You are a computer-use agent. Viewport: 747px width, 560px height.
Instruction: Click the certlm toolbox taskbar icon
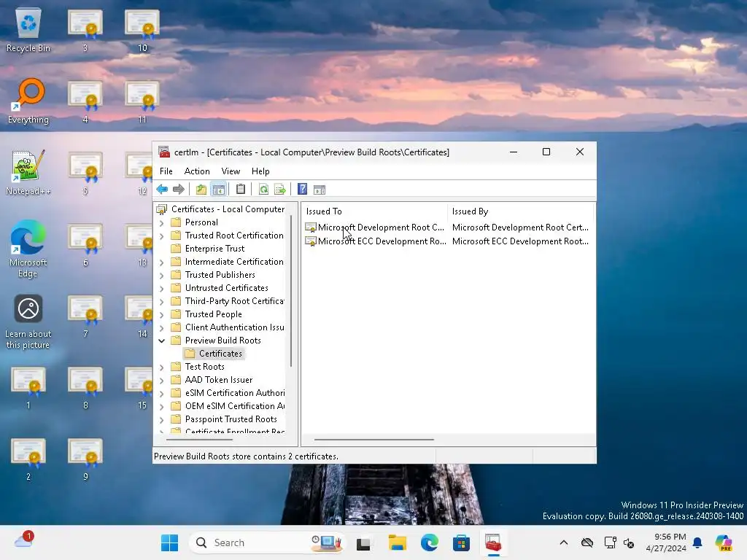(493, 542)
